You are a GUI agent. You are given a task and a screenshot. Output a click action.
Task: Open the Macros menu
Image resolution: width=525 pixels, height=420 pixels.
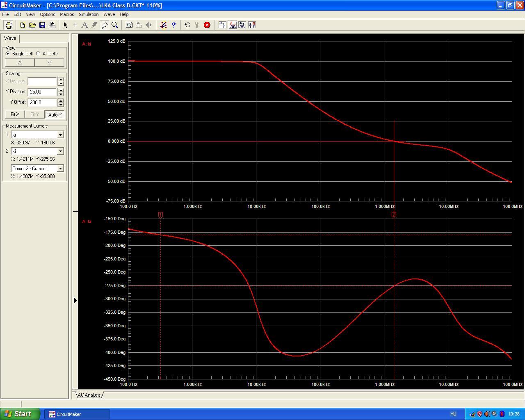[x=67, y=14]
